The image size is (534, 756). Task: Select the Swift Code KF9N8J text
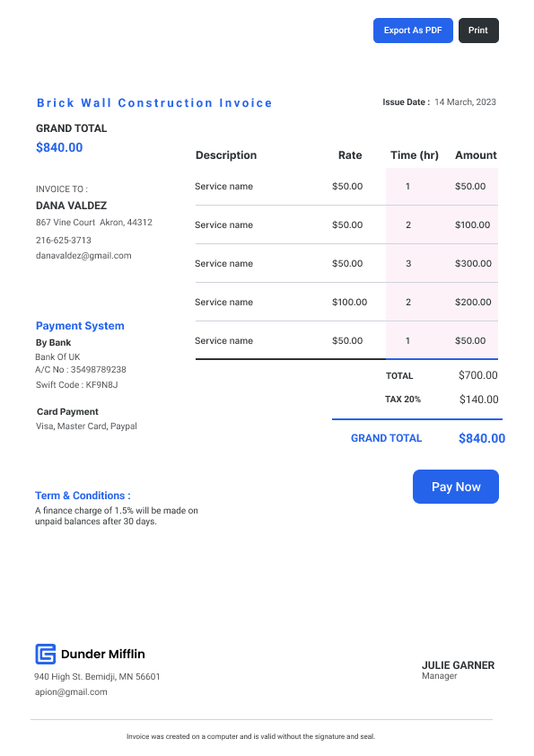(76, 385)
